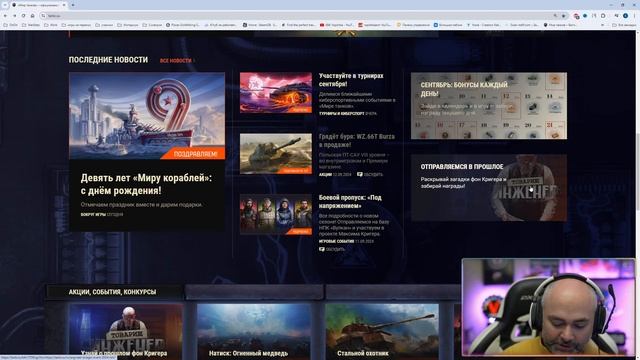This screenshot has height=360, width=640.
Task: Open «Боевой пропуск: «Под напряжением»» headline
Action: pos(350,201)
